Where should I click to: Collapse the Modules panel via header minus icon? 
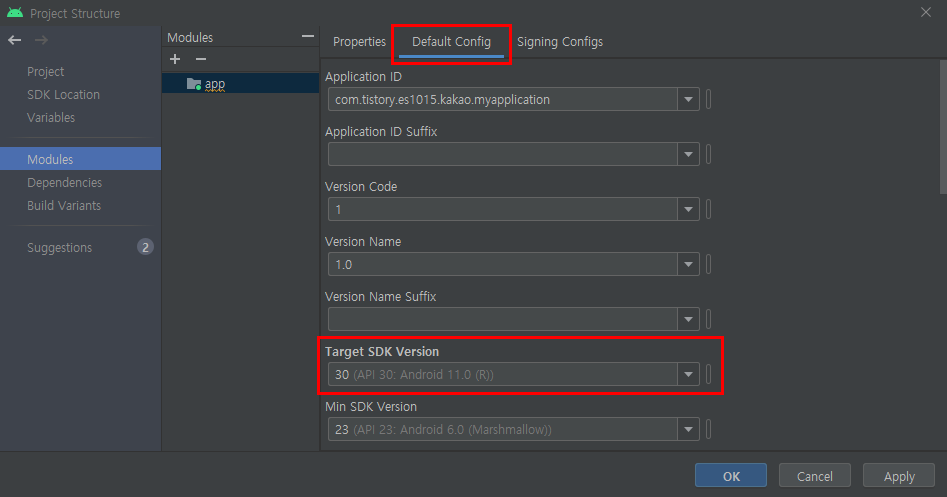click(x=307, y=37)
